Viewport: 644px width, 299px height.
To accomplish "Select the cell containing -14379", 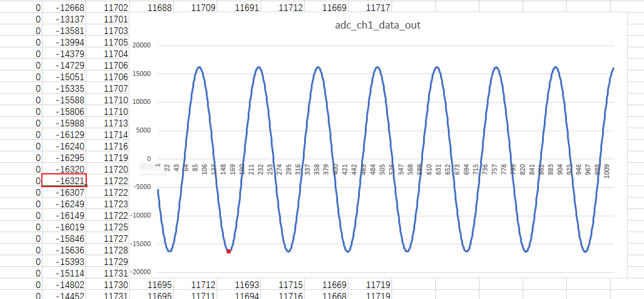I will point(64,54).
